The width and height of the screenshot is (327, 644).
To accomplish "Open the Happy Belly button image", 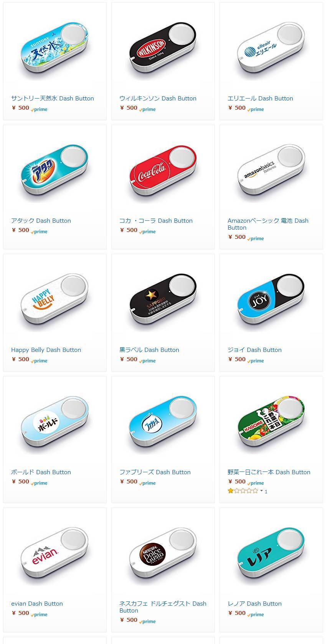I will click(54, 302).
